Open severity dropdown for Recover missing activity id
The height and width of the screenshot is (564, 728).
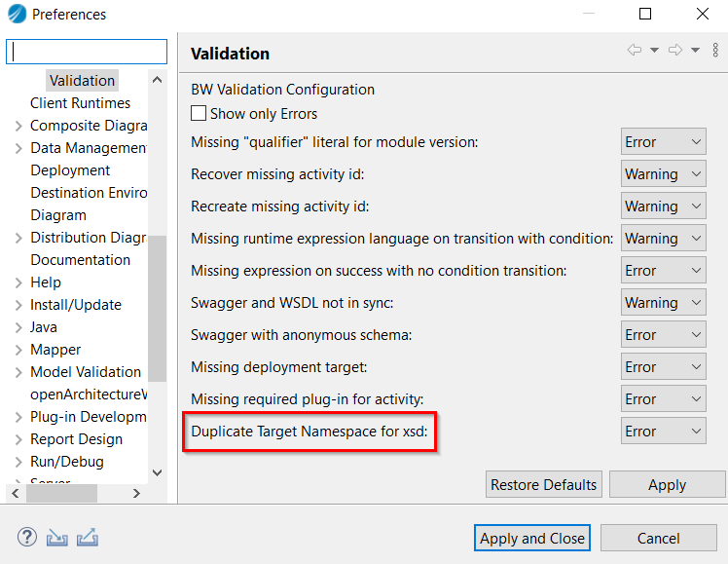tap(664, 174)
